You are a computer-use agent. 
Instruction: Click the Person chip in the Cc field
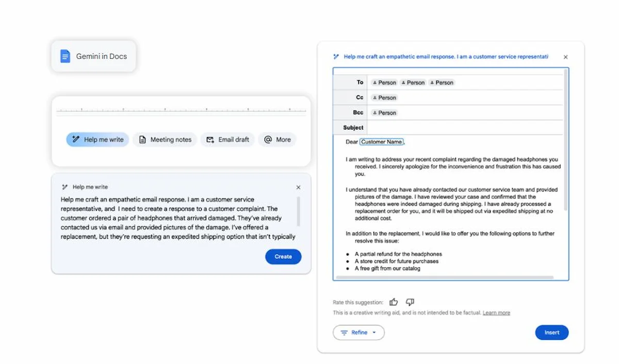coord(384,97)
